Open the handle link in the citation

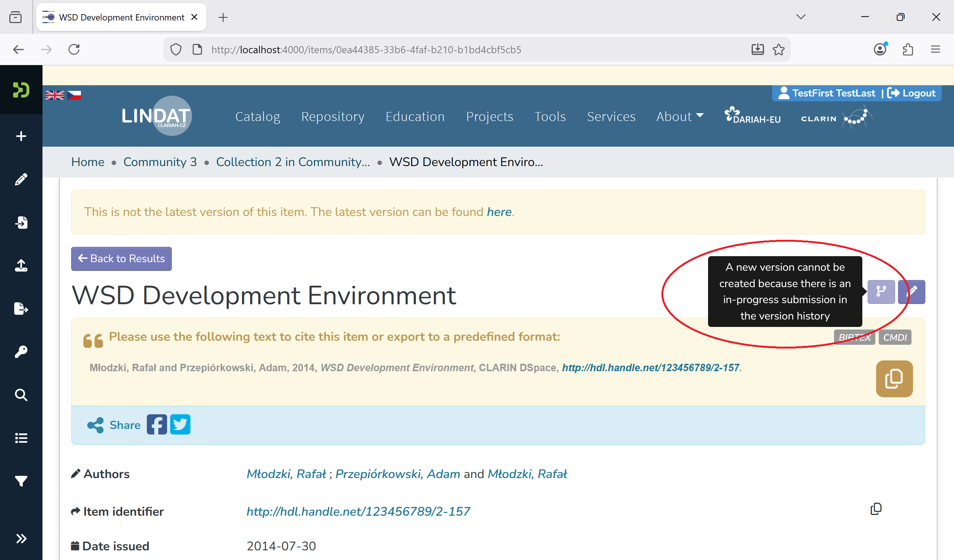650,368
